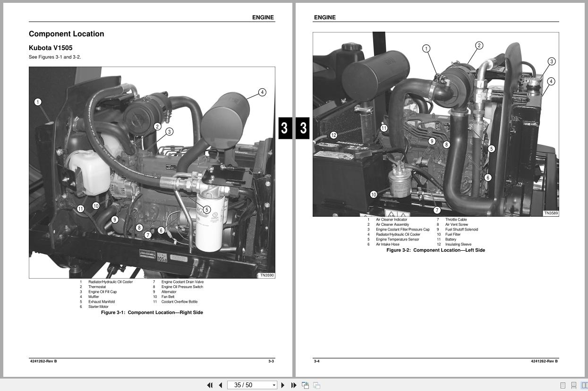Screen dimensions: 588x391
Task: Click 'Engine Coolant Drain Valve' legend entry
Action: (x=183, y=282)
